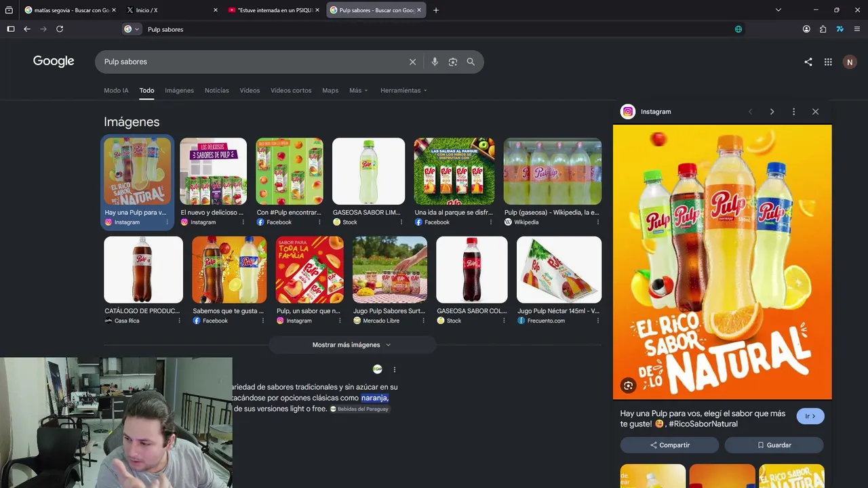Open browser extensions puzzle icon
The height and width of the screenshot is (488, 868).
pyautogui.click(x=823, y=29)
